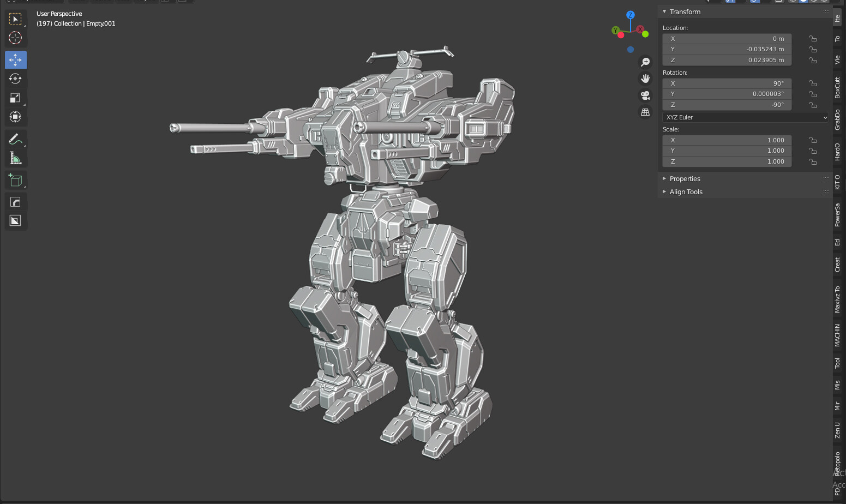Toggle camera view with camera icon
This screenshot has height=504, width=846.
645,95
